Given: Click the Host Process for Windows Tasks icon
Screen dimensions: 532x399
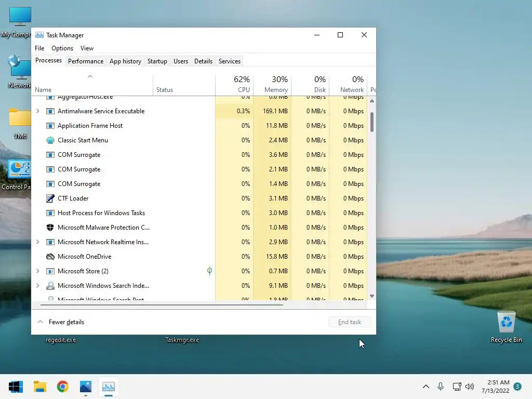Looking at the screenshot, I should tap(50, 212).
